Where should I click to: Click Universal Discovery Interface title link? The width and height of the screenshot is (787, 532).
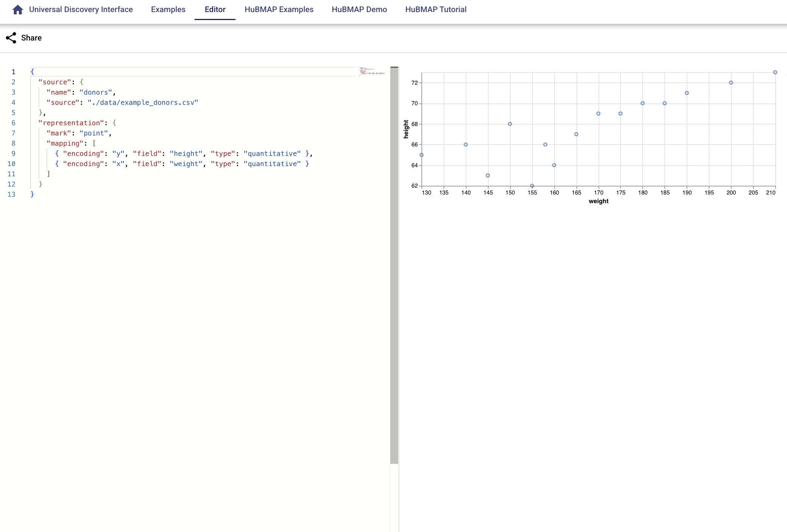coord(81,9)
